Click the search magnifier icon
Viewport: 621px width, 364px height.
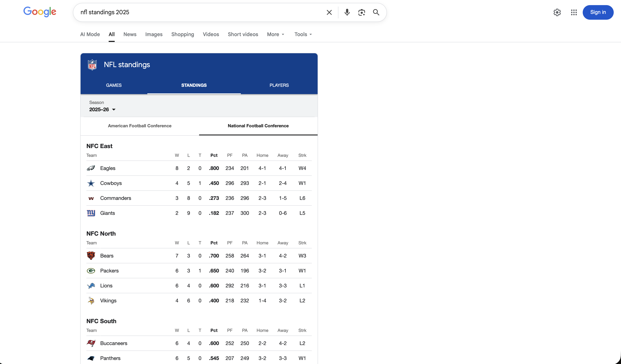[x=376, y=12]
